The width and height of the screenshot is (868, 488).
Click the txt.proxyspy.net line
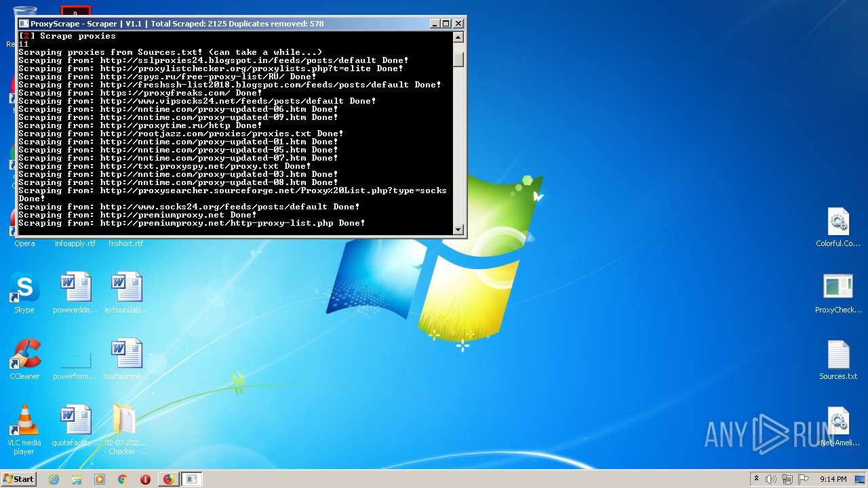165,166
